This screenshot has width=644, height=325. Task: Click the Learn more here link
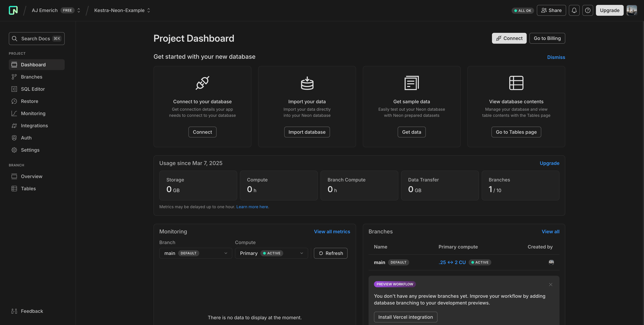pyautogui.click(x=252, y=207)
